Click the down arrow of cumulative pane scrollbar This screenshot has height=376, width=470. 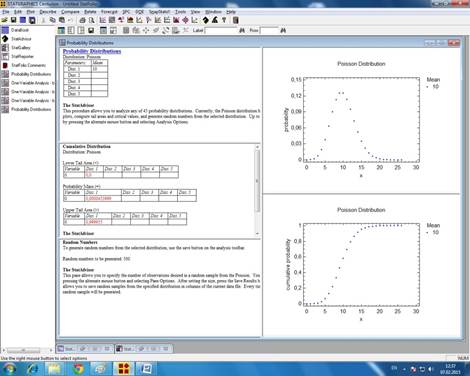[x=257, y=234]
